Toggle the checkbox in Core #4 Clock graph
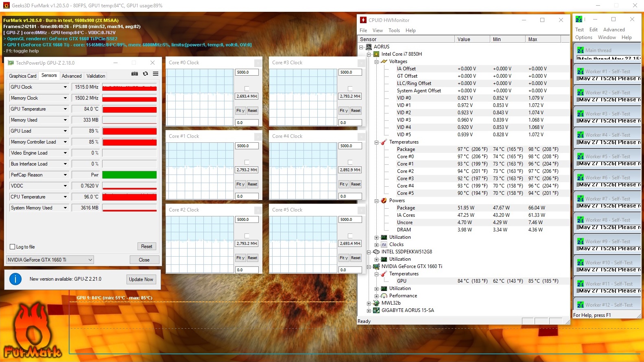Image resolution: width=644 pixels, height=362 pixels. (350, 162)
